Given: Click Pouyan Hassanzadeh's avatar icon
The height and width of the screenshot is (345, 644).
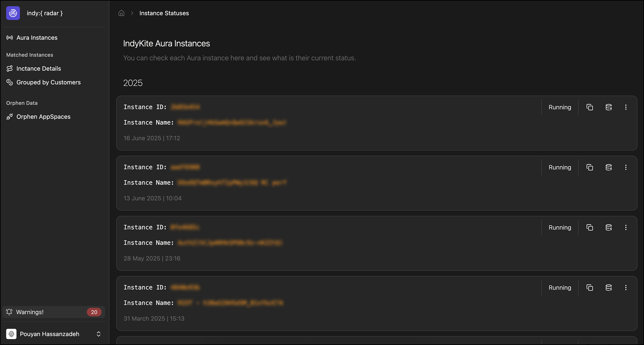Looking at the screenshot, I should [11, 334].
